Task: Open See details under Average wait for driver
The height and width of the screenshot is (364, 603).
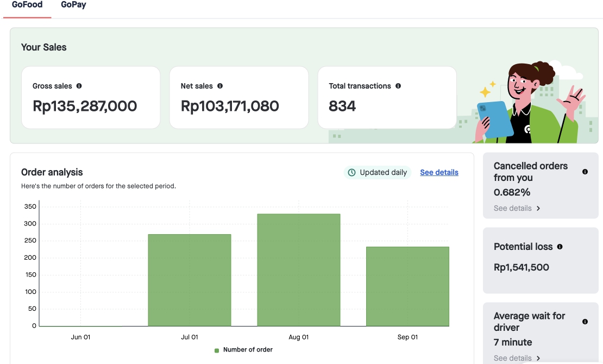Action: (x=513, y=358)
